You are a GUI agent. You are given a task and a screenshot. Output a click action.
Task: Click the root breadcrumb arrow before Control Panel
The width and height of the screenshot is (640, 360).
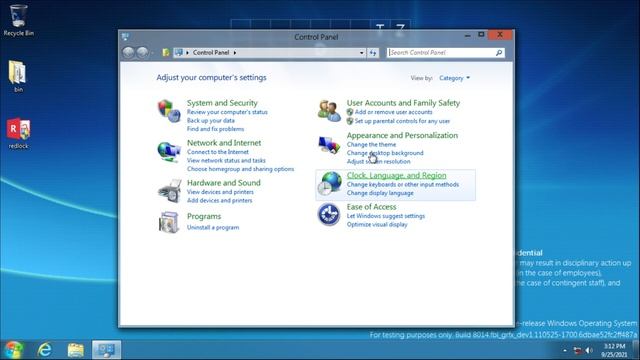[x=187, y=53]
